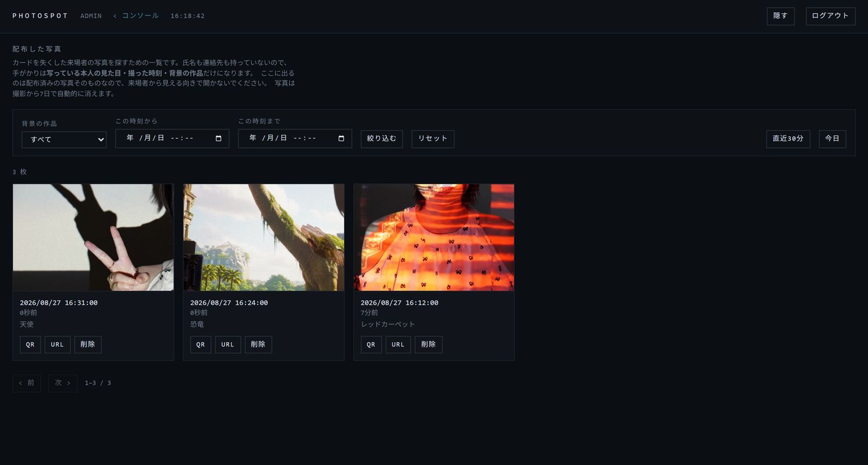Click the header clock 16:18:42
The height and width of the screenshot is (465, 868).
click(187, 16)
